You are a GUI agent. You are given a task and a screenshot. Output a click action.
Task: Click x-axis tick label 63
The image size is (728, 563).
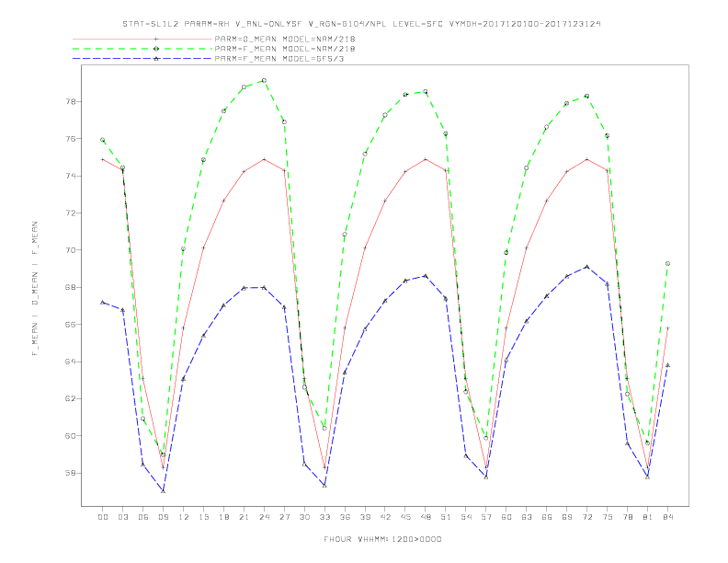click(527, 517)
